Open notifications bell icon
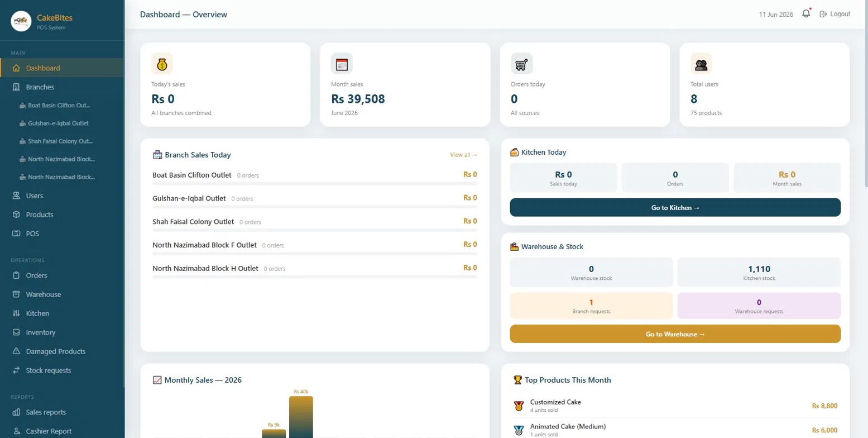The height and width of the screenshot is (438, 868). tap(806, 14)
